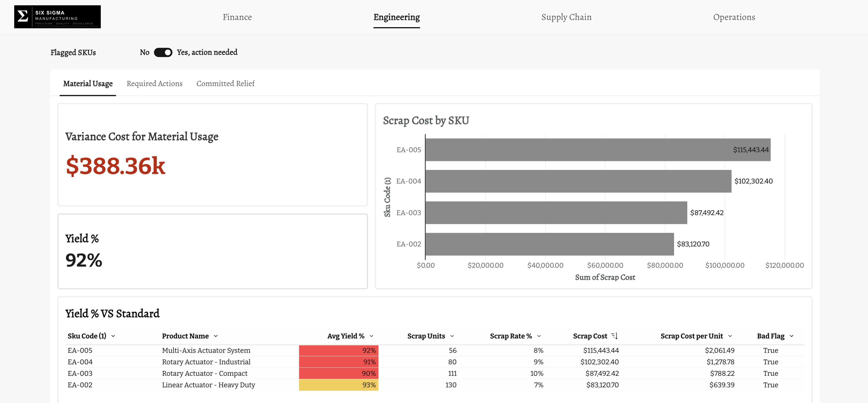The image size is (868, 403).
Task: Click the EA-005 bar in chart
Action: [x=598, y=150]
